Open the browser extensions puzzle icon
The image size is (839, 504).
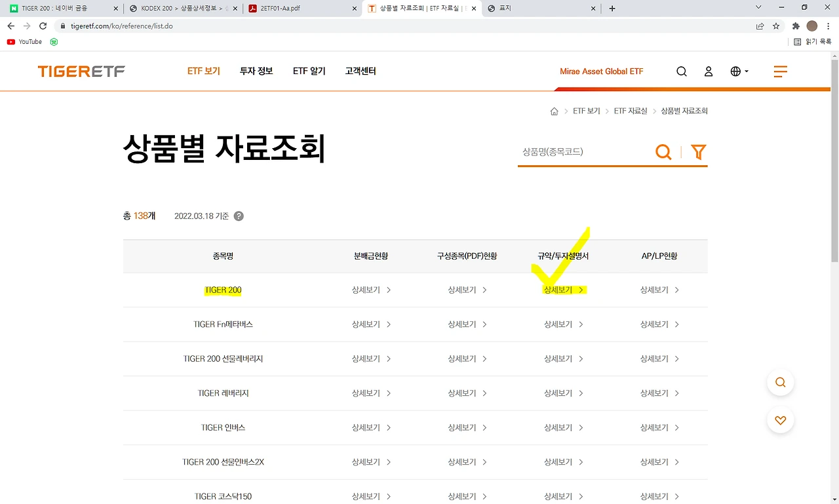(x=796, y=26)
